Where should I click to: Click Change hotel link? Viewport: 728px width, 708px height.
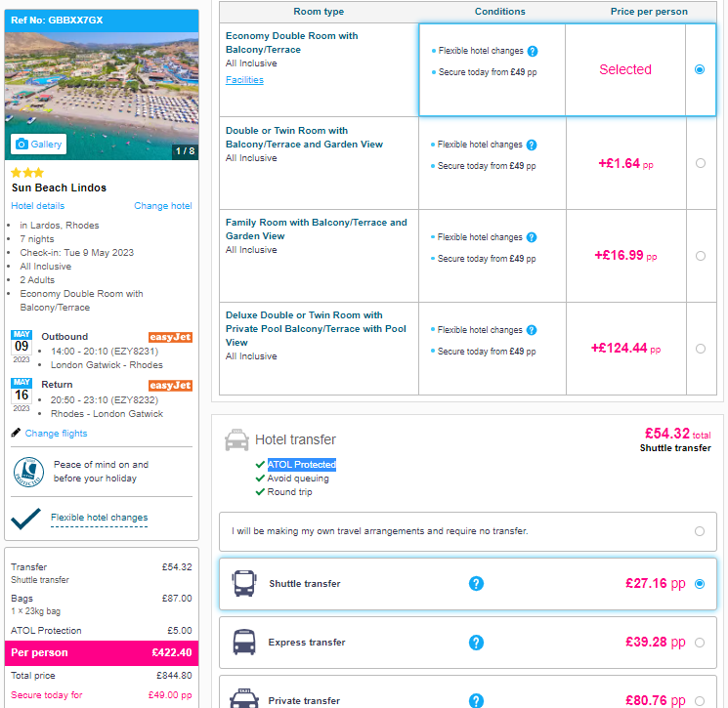tap(163, 206)
